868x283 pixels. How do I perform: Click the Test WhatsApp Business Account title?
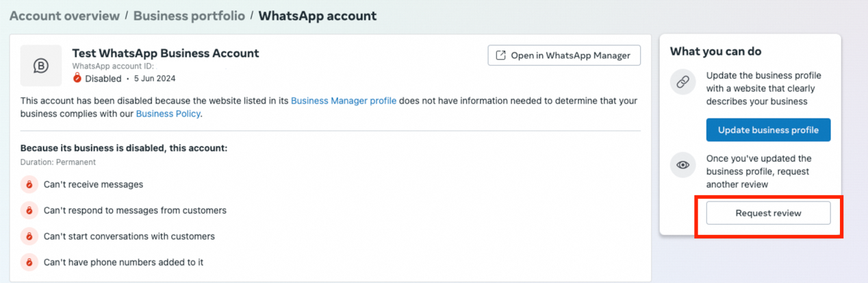tap(166, 53)
